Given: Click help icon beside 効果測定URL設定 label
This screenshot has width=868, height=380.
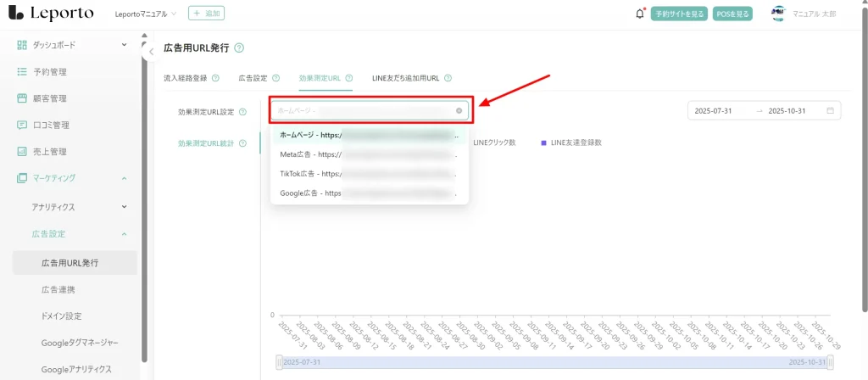Looking at the screenshot, I should [243, 111].
